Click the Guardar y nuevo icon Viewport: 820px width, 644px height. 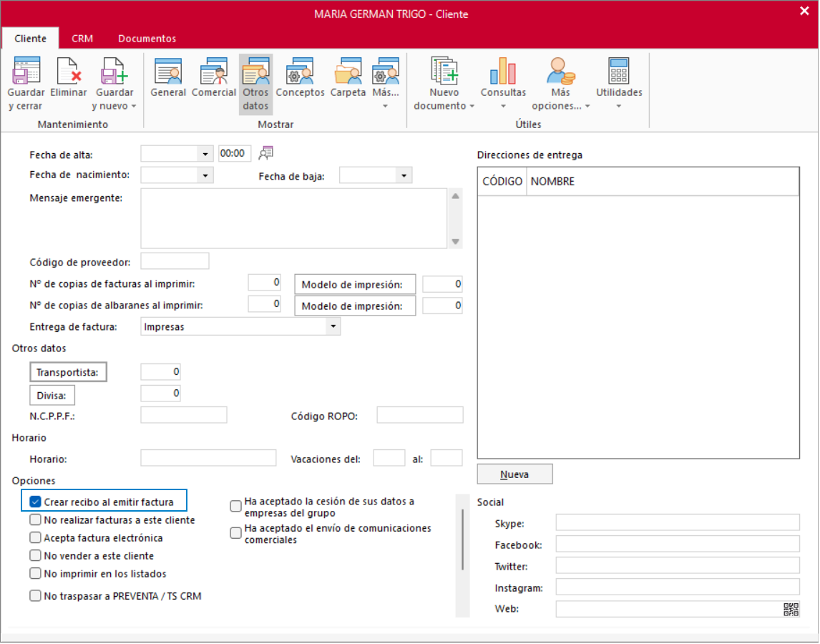click(114, 71)
